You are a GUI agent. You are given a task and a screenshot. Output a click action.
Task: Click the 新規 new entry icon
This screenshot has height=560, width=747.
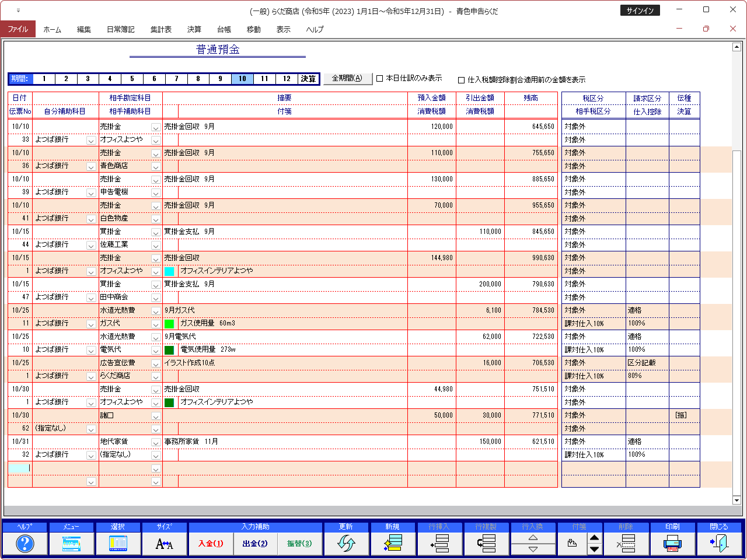(x=393, y=544)
